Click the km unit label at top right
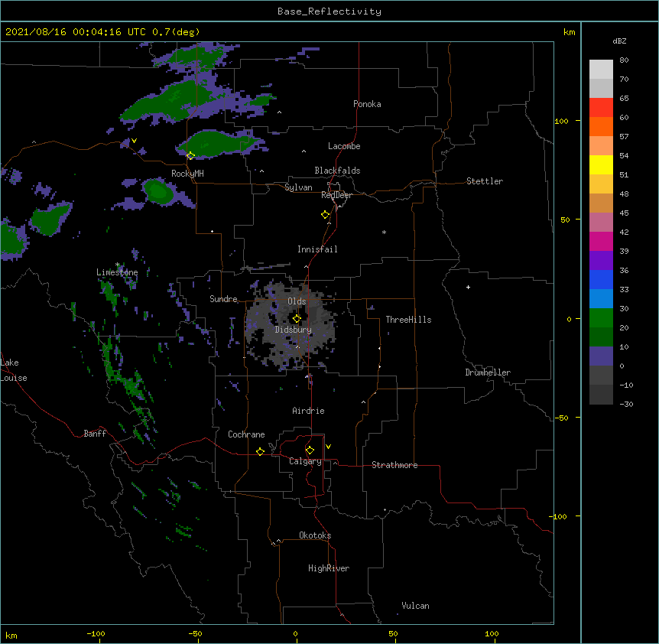 point(569,32)
